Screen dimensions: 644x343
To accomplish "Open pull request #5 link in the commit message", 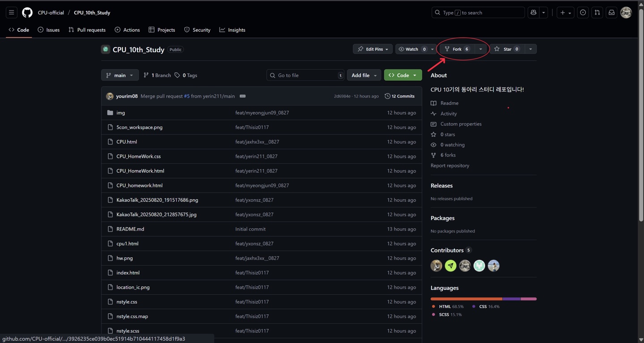I will 186,96.
